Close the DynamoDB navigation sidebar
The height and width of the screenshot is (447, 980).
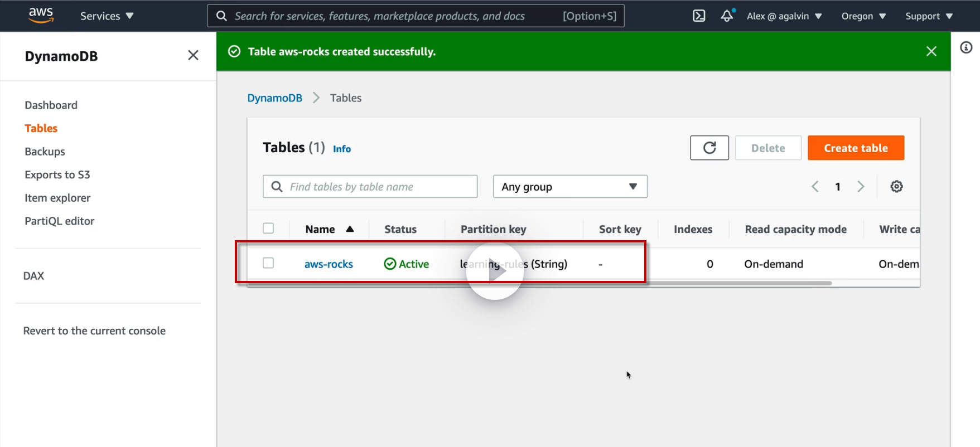(193, 55)
